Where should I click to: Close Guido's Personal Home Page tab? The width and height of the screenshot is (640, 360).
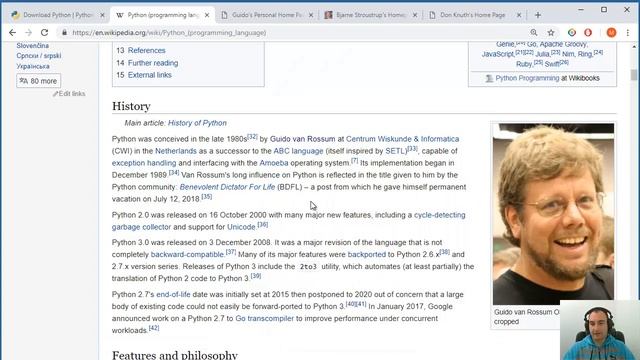(x=311, y=15)
